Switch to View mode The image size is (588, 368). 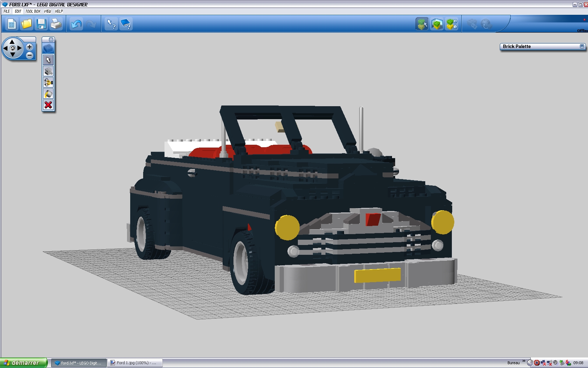point(437,24)
